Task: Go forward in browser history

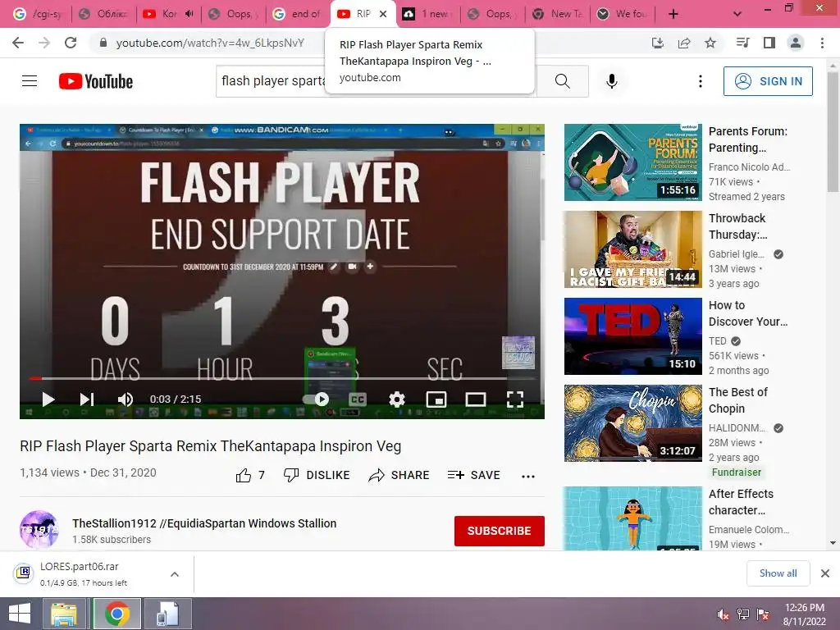Action: 44,43
